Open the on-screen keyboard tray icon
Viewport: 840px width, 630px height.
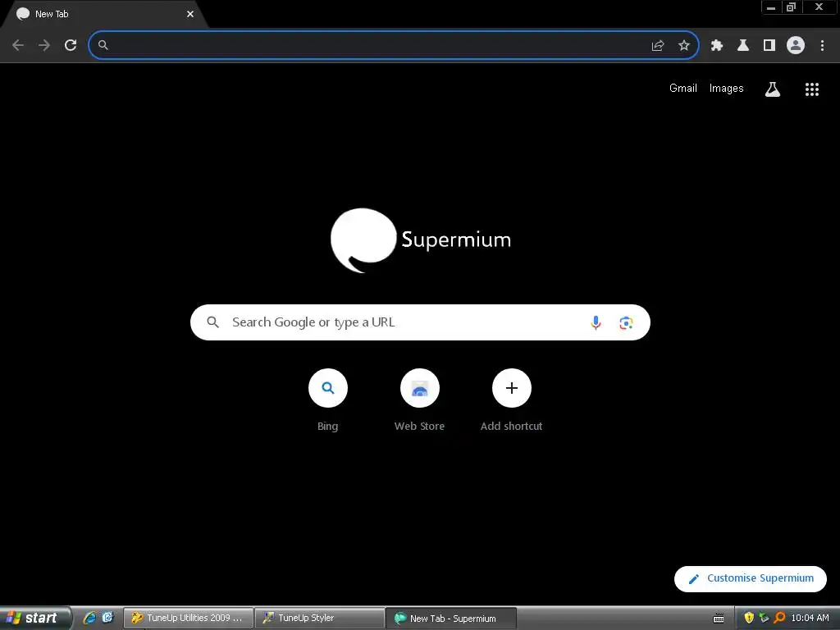(x=719, y=619)
